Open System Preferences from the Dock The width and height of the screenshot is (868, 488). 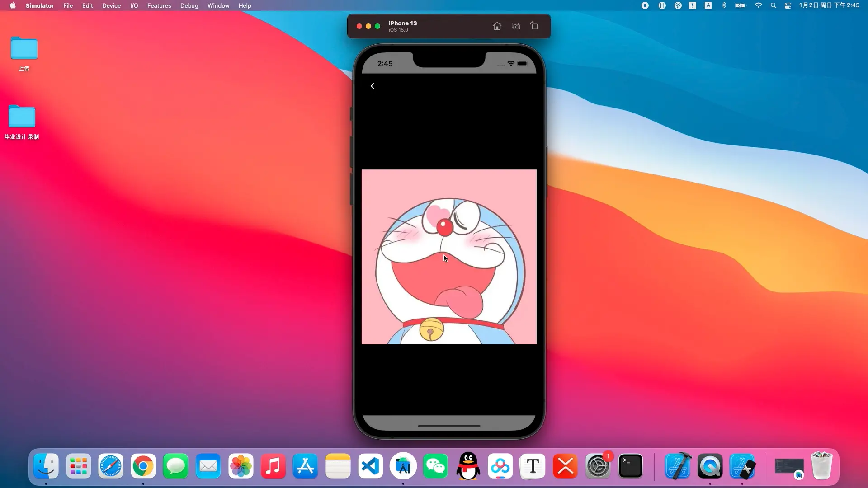(598, 466)
